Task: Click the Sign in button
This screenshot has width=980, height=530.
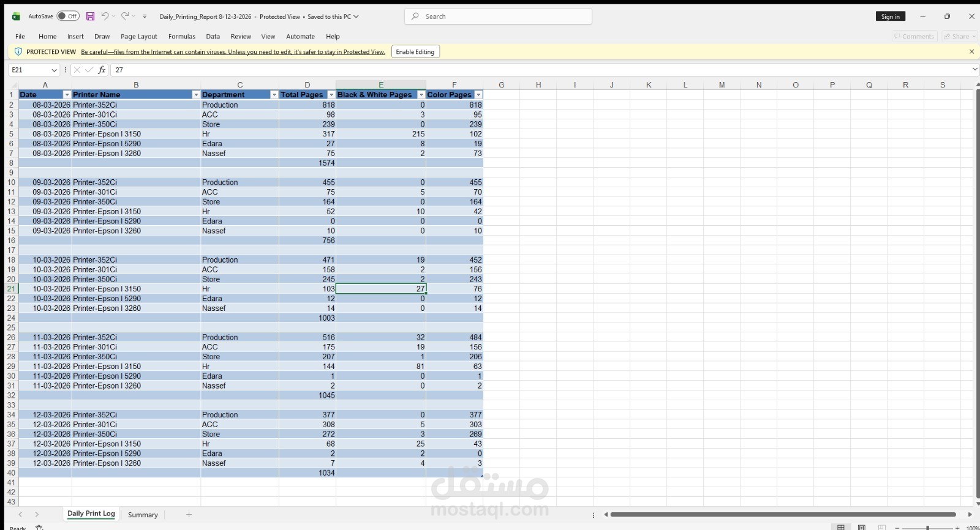Action: point(891,17)
